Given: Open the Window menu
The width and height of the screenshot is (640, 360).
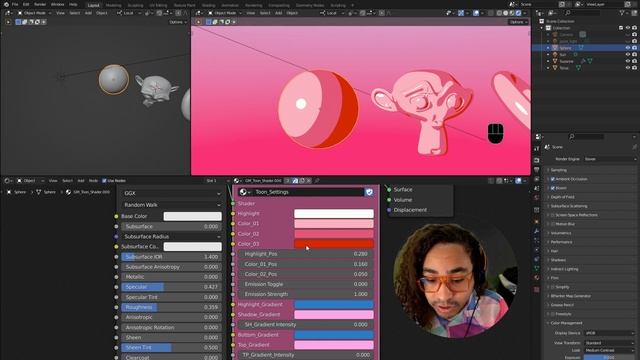Looking at the screenshot, I should pyautogui.click(x=58, y=4).
